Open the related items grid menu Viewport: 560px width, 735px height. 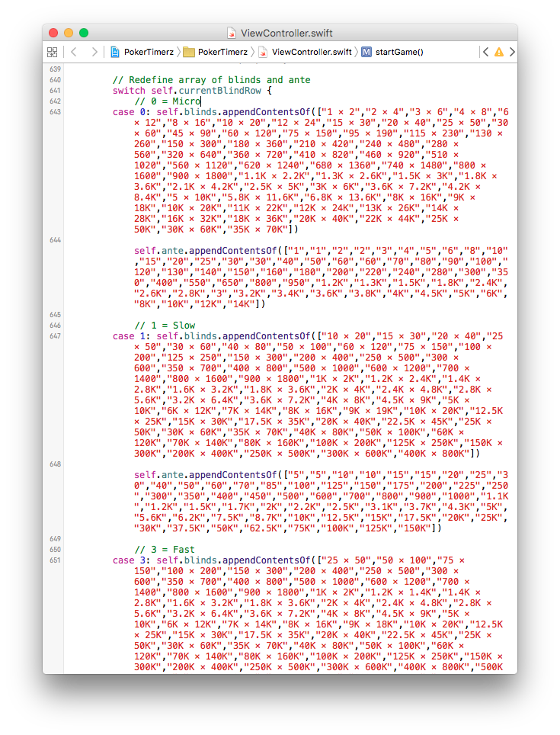pos(53,52)
